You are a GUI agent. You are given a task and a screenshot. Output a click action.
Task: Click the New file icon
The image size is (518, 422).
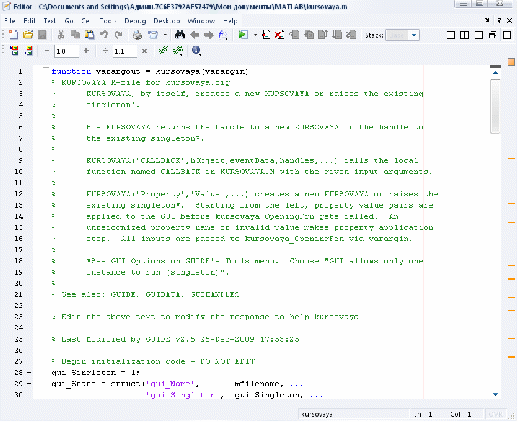click(13, 35)
